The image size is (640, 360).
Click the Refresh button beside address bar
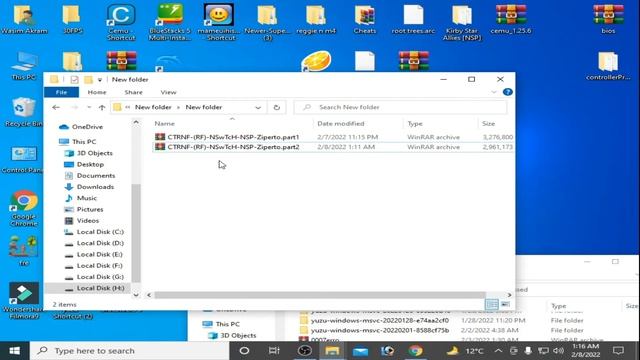point(277,107)
